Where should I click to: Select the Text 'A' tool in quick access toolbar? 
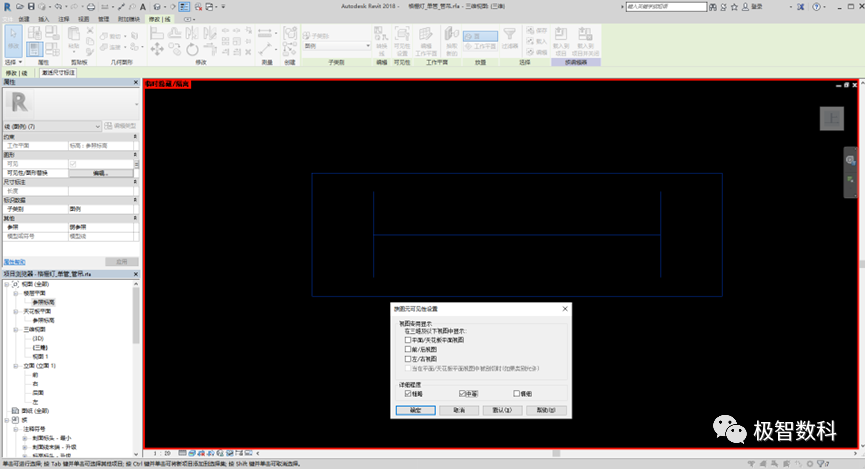pos(142,7)
